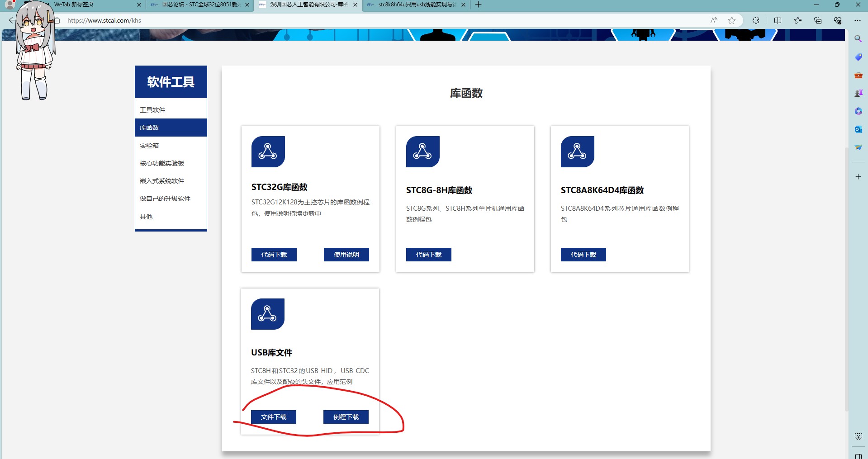
Task: Open Edge settings and more menu
Action: tap(858, 20)
